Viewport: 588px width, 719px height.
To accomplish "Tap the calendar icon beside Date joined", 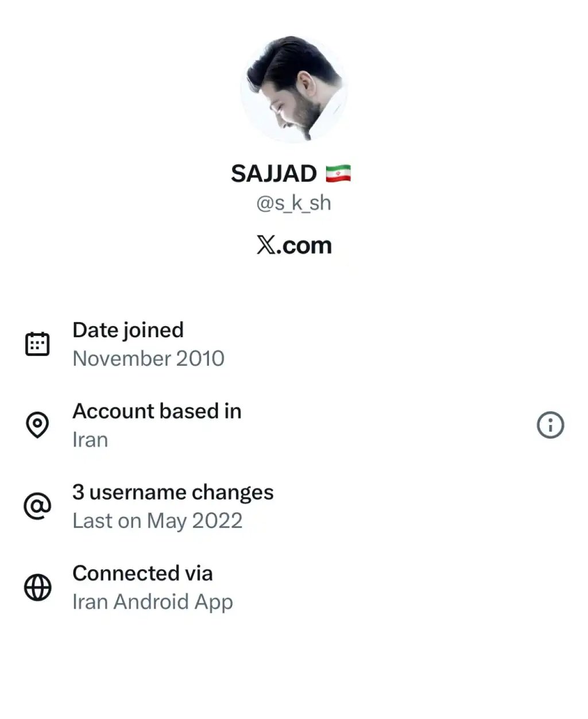I will [37, 344].
